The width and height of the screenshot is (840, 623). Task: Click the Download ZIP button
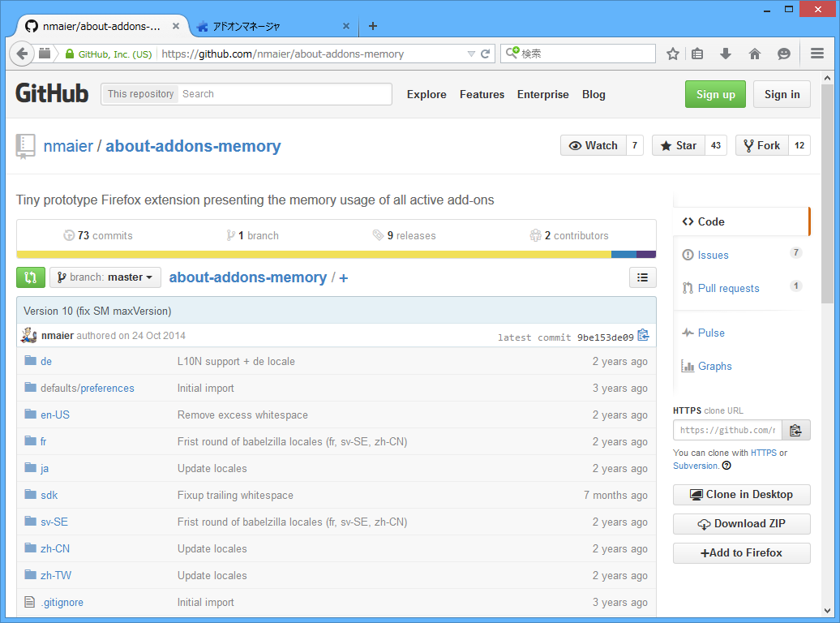click(x=741, y=523)
